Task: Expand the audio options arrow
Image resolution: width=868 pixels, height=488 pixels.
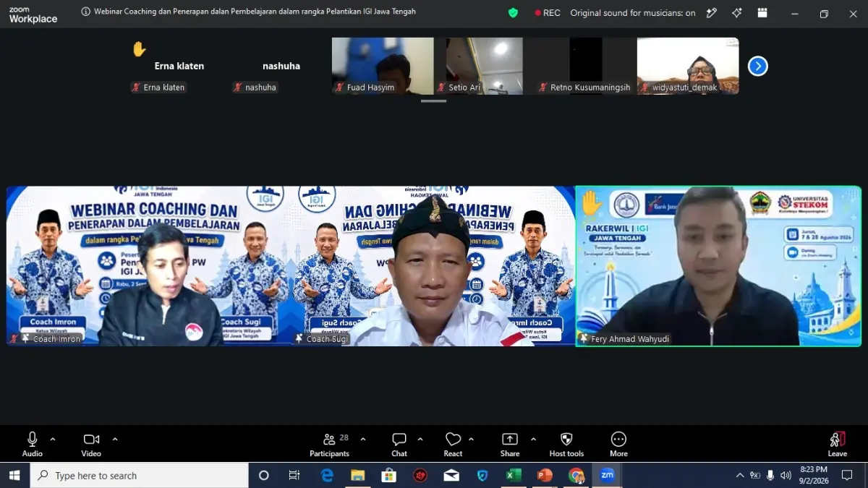Action: [52, 439]
